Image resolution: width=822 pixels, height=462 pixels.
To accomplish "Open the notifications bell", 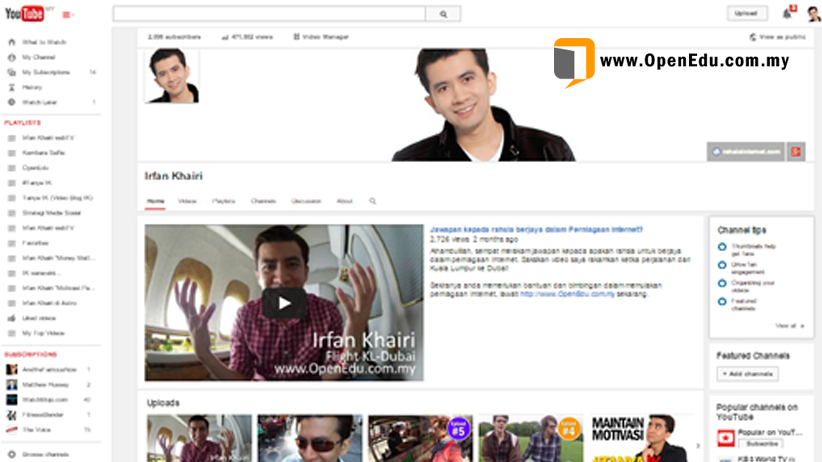I will click(788, 13).
